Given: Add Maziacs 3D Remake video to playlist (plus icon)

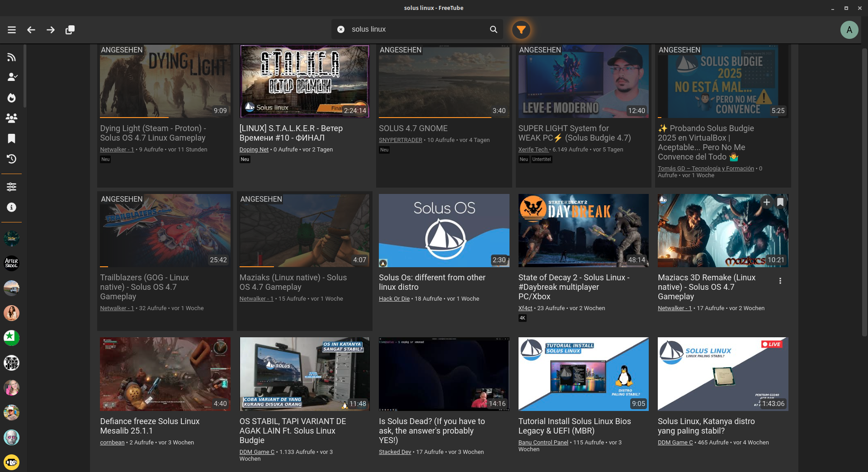Looking at the screenshot, I should (x=767, y=202).
